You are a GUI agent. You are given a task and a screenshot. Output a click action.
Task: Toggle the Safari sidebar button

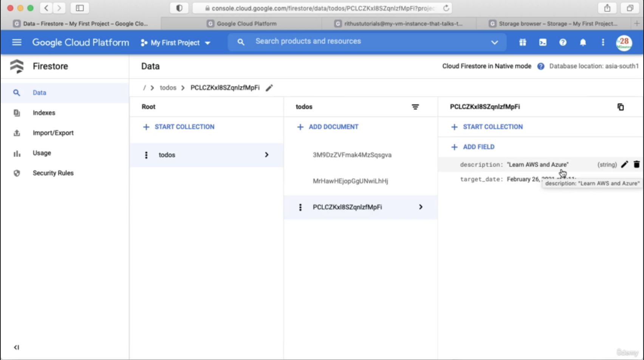pos(80,8)
